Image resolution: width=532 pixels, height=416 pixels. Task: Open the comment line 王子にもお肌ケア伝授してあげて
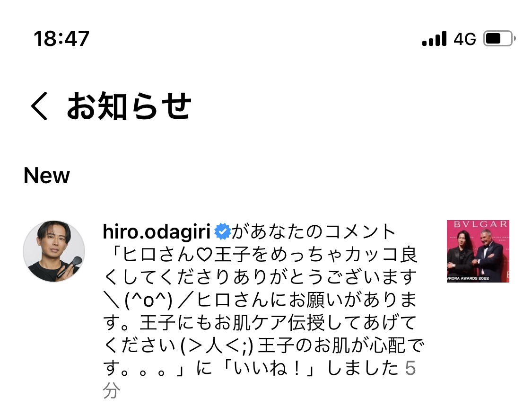[278, 323]
